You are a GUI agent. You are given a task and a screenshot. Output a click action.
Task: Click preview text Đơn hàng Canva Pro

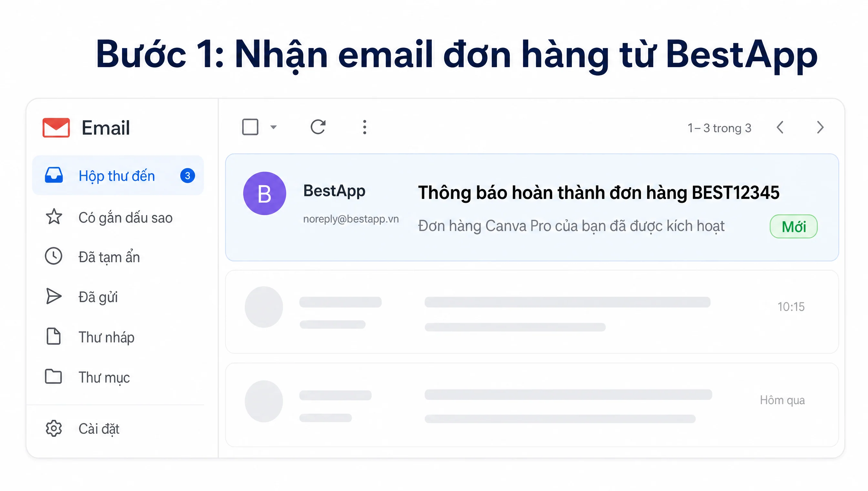(x=571, y=226)
